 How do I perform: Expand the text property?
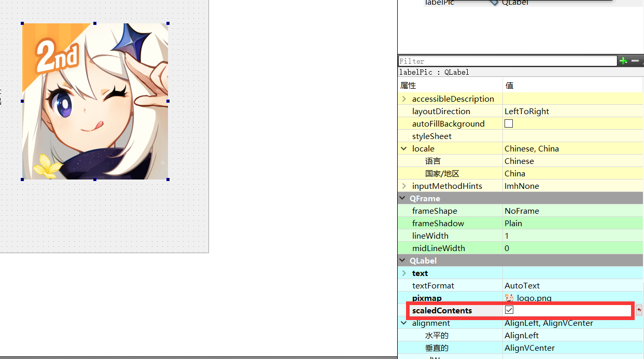click(x=404, y=273)
